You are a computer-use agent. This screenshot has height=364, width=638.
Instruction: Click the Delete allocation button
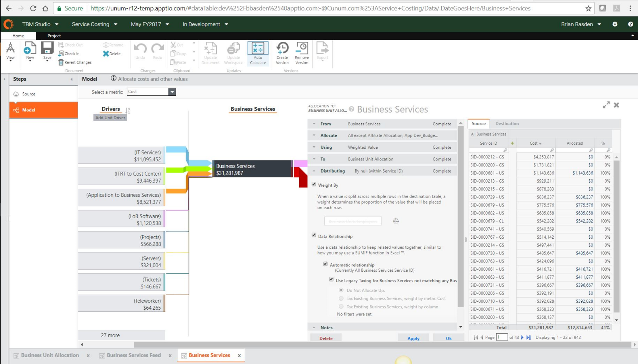click(x=326, y=338)
